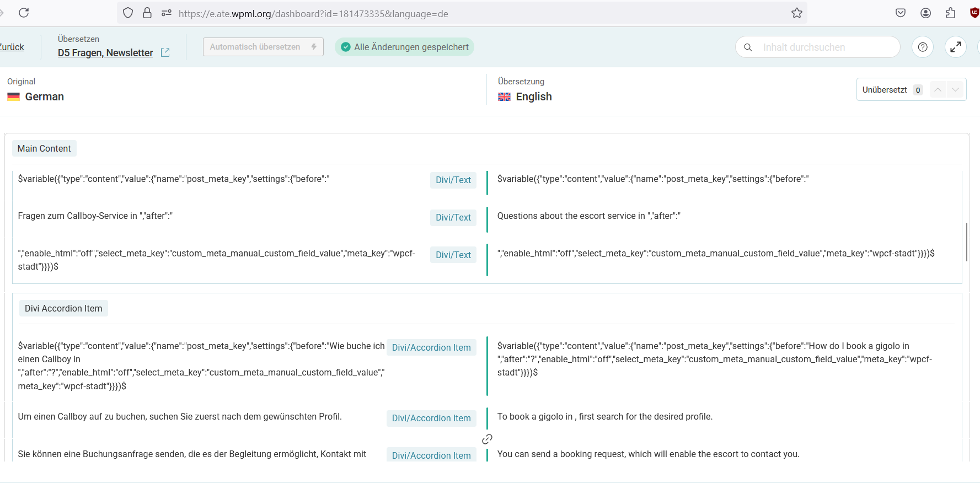Reload the page with browser refresh icon
980x483 pixels.
tap(24, 13)
